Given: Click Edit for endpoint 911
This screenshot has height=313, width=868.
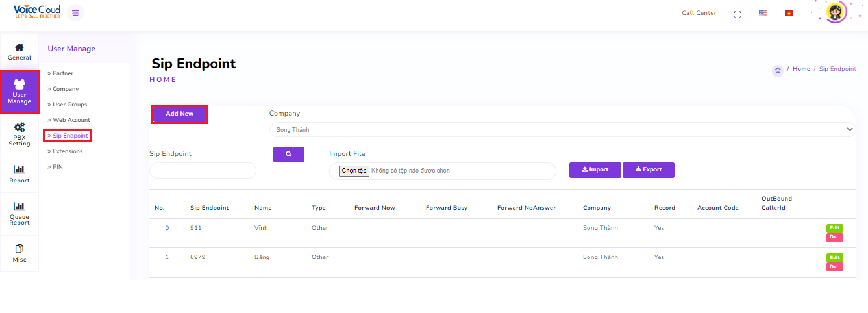Looking at the screenshot, I should point(834,228).
